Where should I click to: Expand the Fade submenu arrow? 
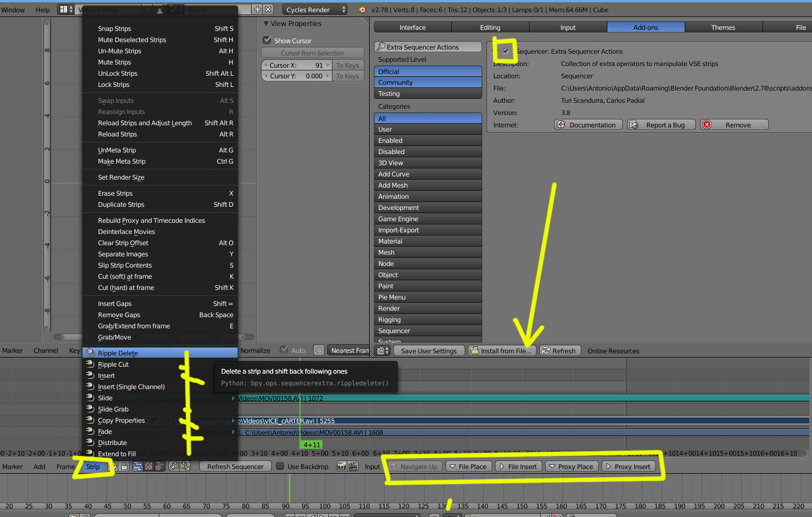[233, 432]
